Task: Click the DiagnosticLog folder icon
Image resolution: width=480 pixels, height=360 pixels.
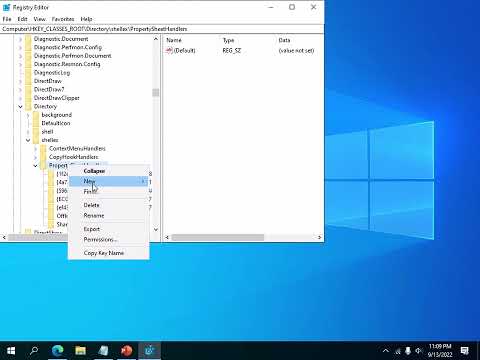Action: coord(29,72)
